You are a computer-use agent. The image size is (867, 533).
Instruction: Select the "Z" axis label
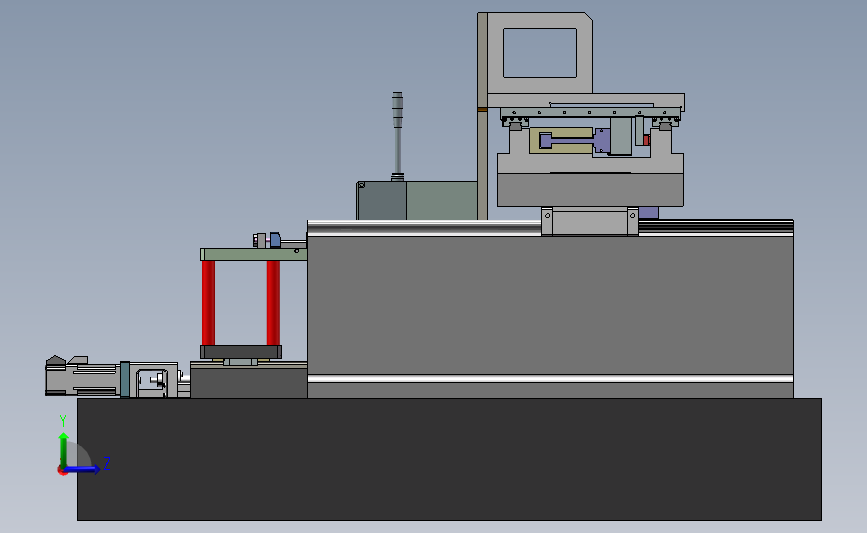[x=107, y=463]
